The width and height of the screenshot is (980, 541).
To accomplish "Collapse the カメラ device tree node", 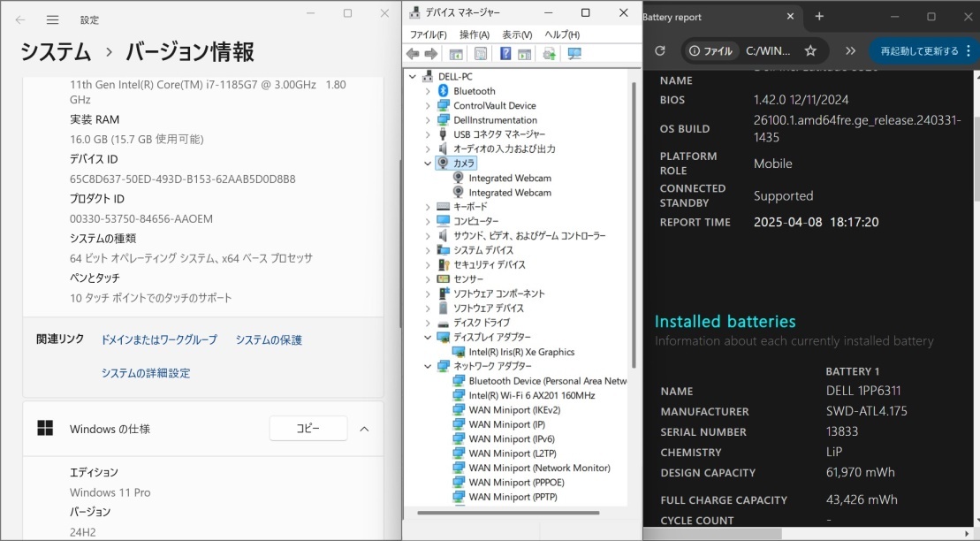I will [427, 163].
